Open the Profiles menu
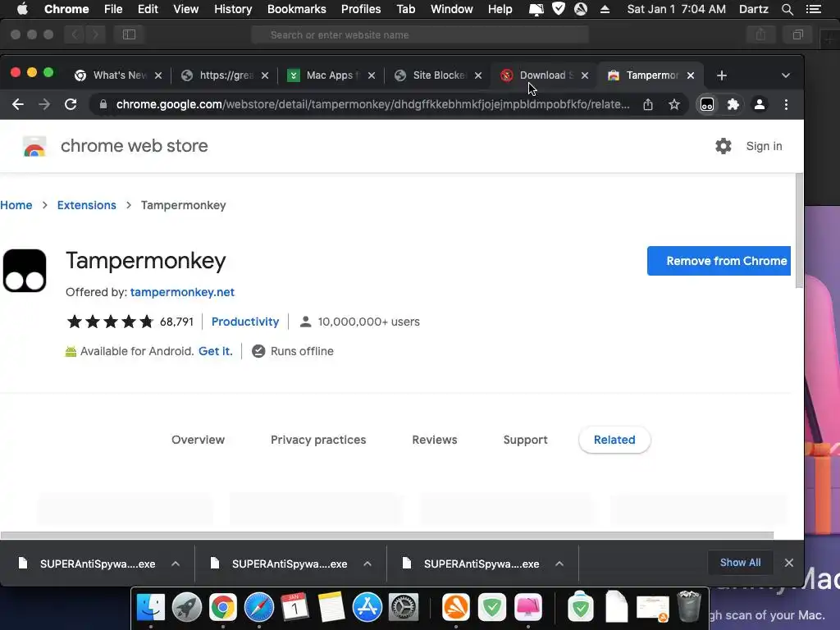The image size is (840, 630). (361, 9)
